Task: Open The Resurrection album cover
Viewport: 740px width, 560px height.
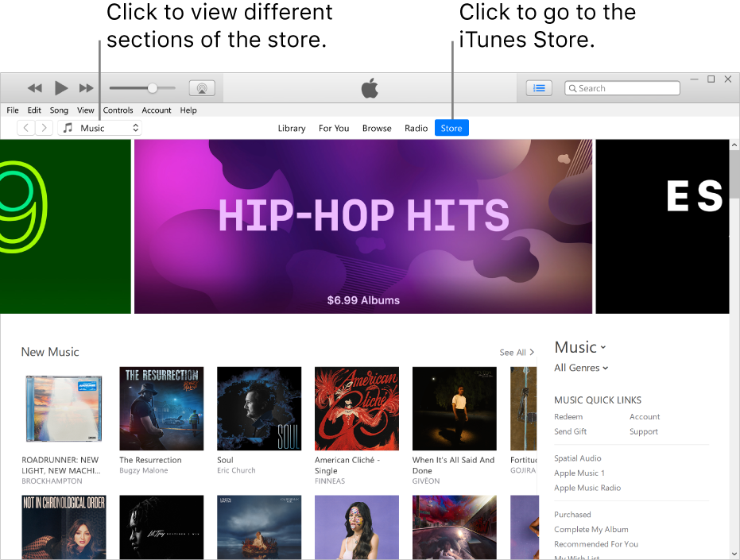Action: click(161, 408)
